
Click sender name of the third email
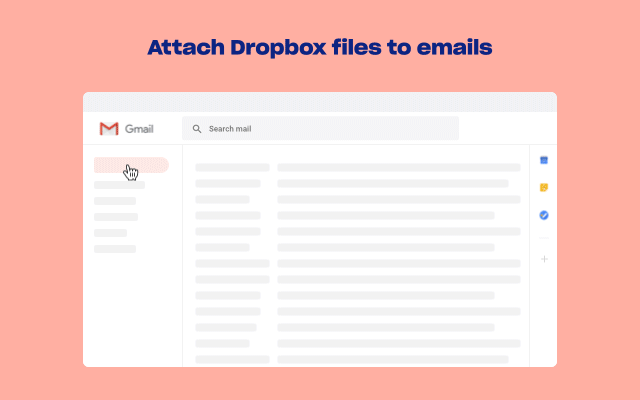coord(222,199)
